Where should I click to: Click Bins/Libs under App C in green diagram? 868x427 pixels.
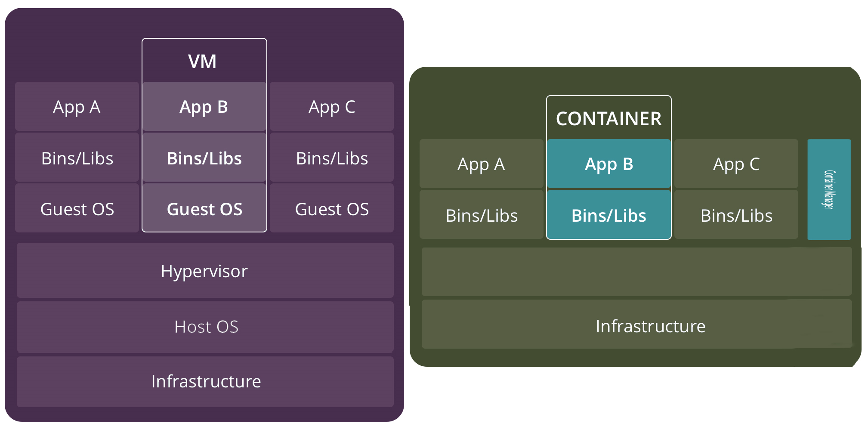pos(736,215)
